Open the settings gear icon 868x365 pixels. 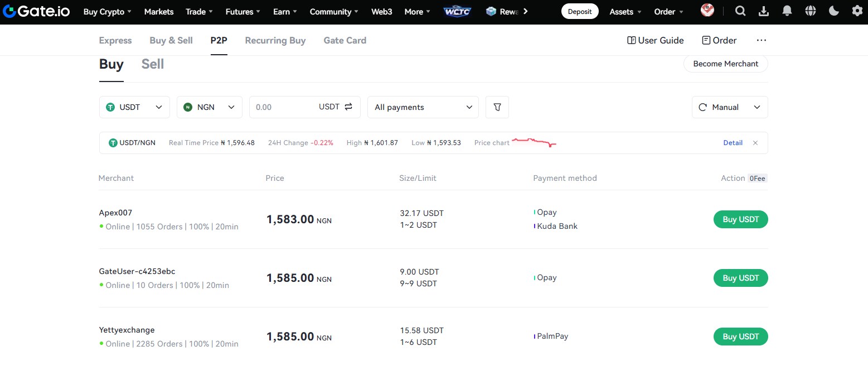tap(857, 11)
